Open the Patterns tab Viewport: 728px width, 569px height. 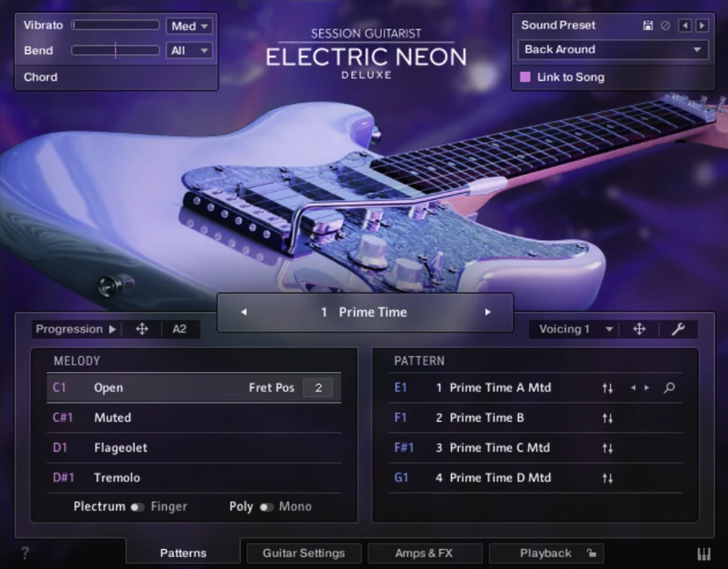(183, 553)
